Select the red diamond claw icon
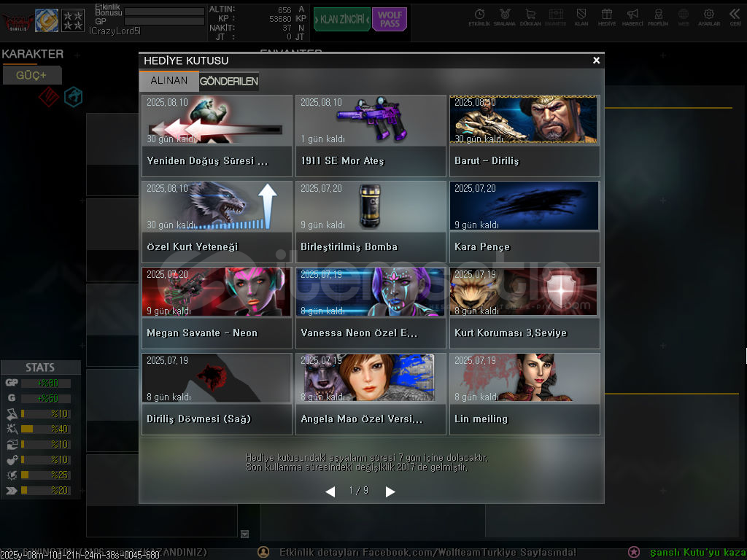Image resolution: width=747 pixels, height=560 pixels. [x=49, y=97]
